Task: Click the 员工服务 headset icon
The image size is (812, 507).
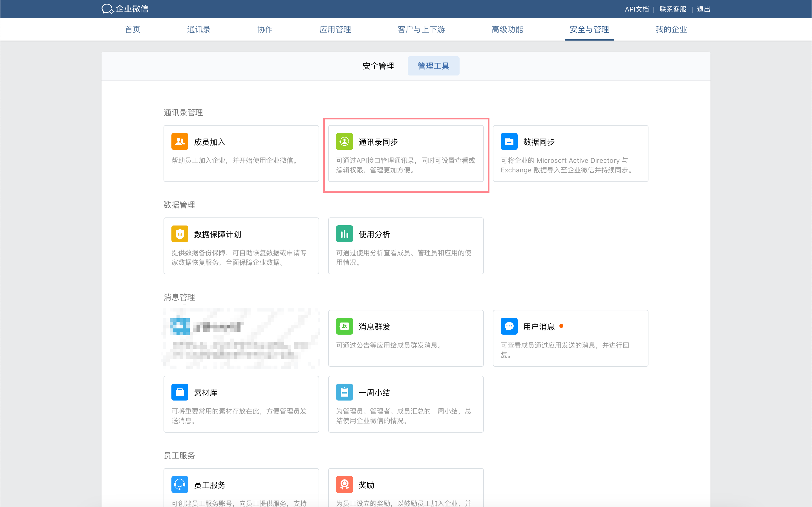Action: [x=180, y=484]
